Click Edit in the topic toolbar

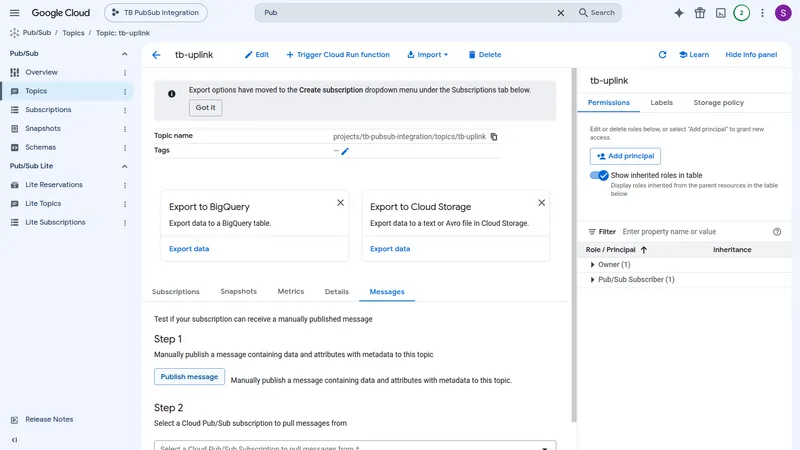click(257, 55)
